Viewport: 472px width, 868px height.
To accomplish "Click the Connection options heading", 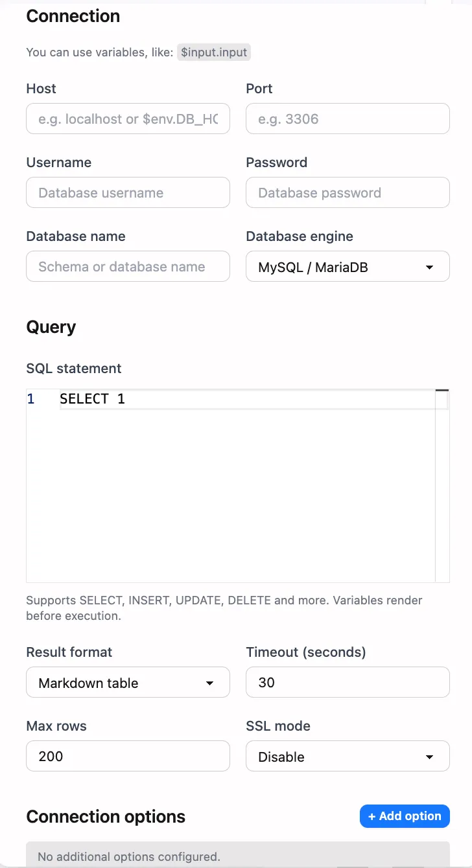I will 106,817.
